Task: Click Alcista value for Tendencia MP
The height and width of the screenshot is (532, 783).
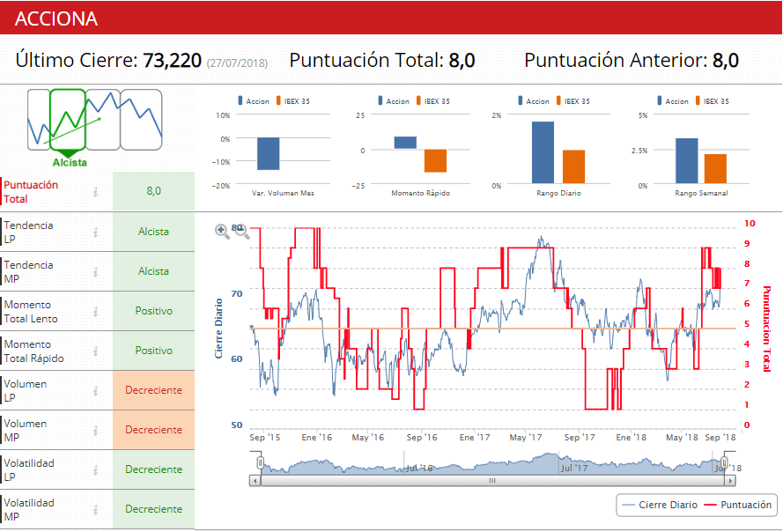Action: (x=154, y=271)
